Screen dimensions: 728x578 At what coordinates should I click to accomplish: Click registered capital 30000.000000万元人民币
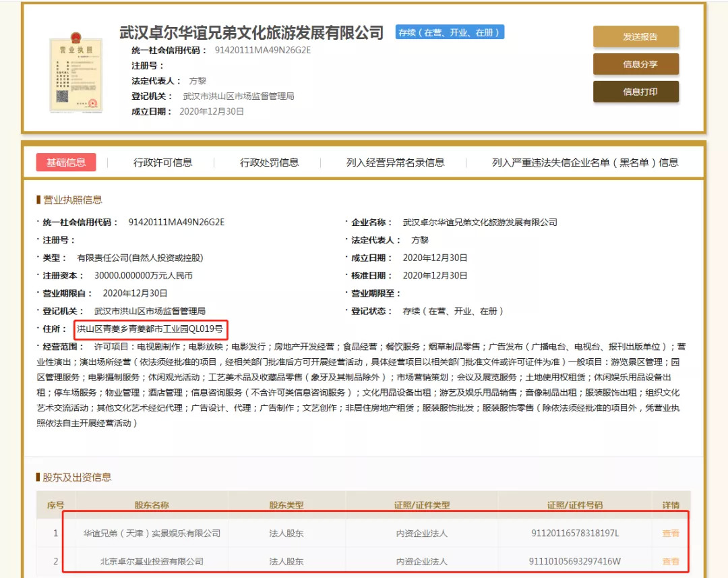coord(143,276)
